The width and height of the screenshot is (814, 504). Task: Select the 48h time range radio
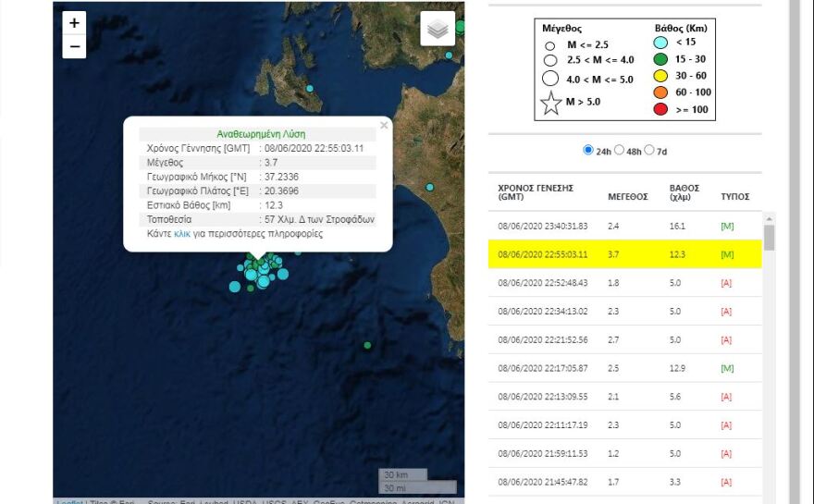619,150
